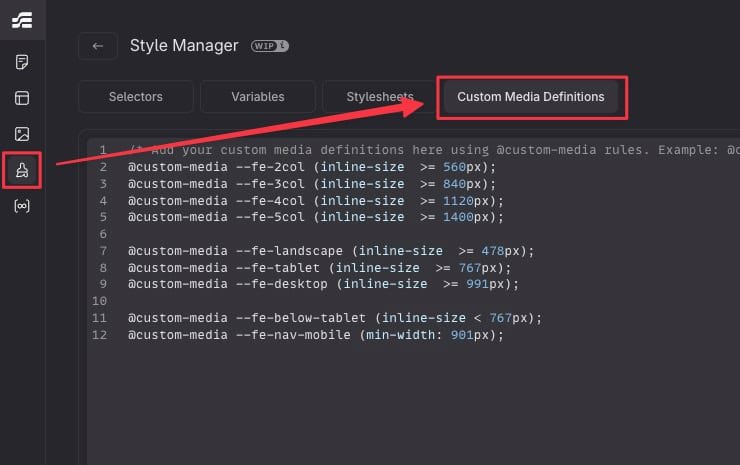Viewport: 740px width, 465px height.
Task: Click the 1400 value in the editor
Action: click(x=458, y=217)
